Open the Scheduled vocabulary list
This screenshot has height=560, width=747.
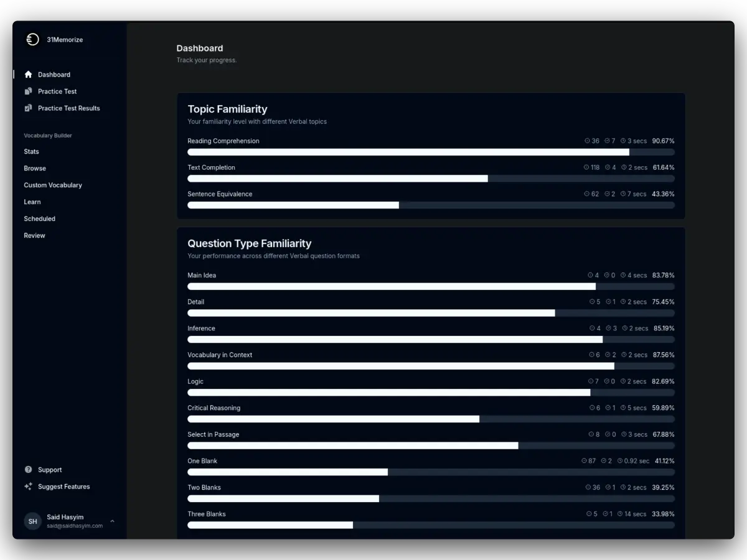tap(39, 219)
